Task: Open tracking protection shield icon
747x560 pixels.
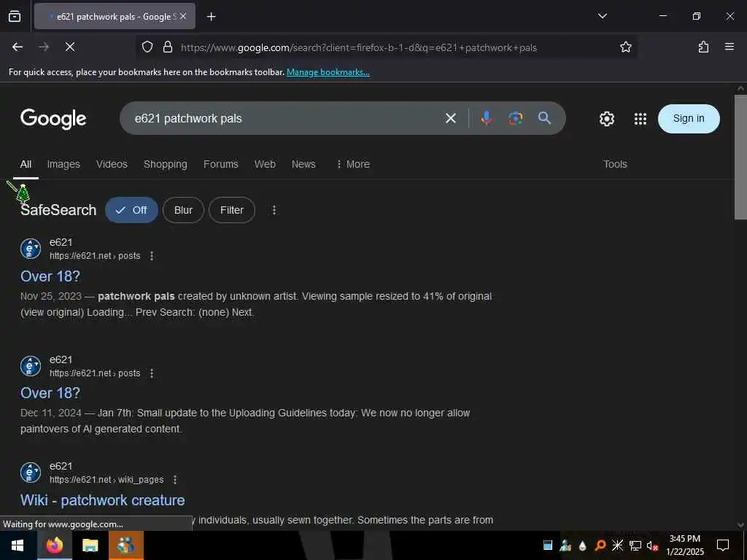Action: (x=147, y=47)
